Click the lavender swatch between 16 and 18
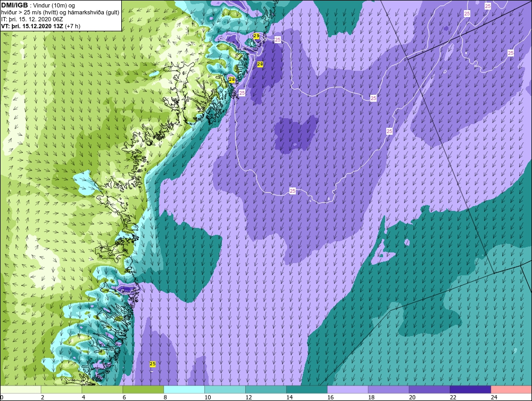The height and width of the screenshot is (401, 532). [x=347, y=389]
